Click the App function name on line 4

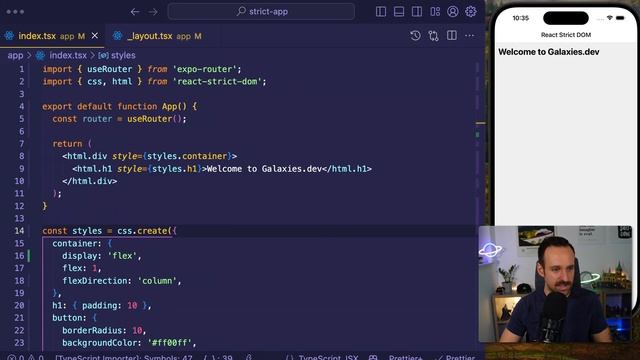tap(169, 106)
